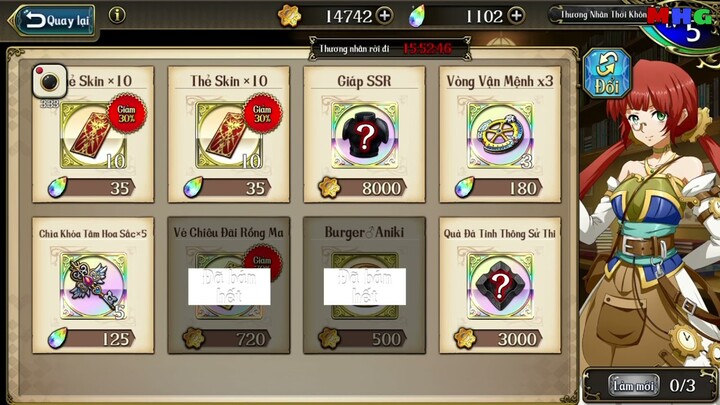720x405 pixels.
Task: Add more gold coins with plus icon
Action: [384, 16]
